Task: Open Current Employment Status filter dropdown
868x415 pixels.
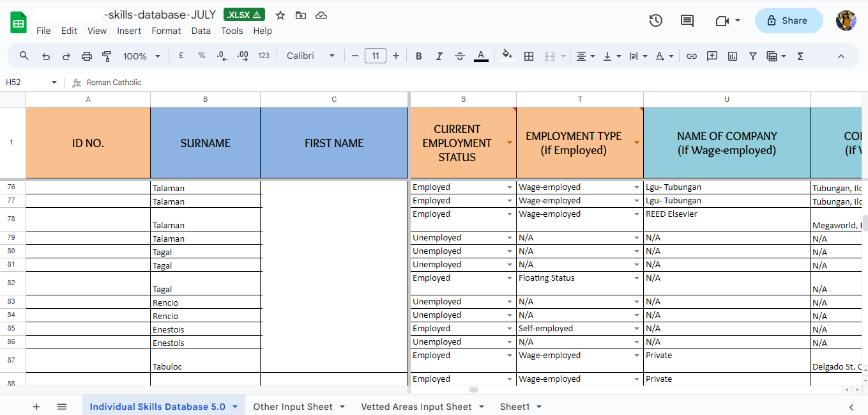Action: click(x=510, y=143)
